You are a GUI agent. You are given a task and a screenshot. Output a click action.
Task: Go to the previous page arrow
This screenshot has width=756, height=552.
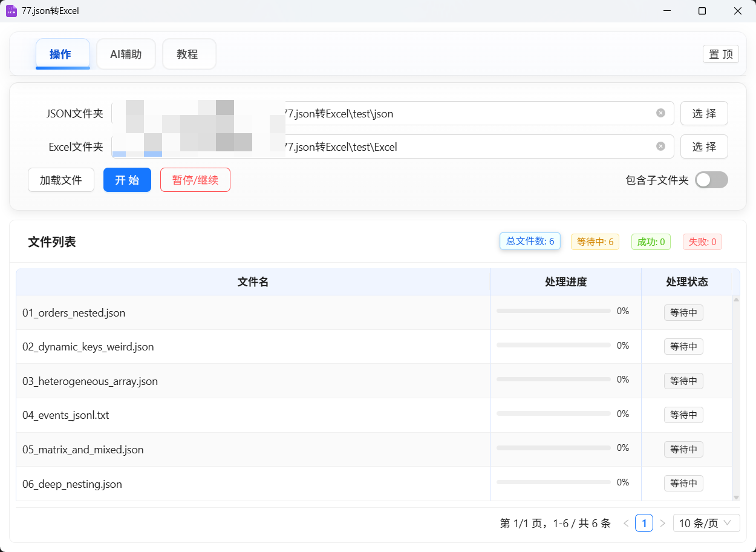(626, 523)
